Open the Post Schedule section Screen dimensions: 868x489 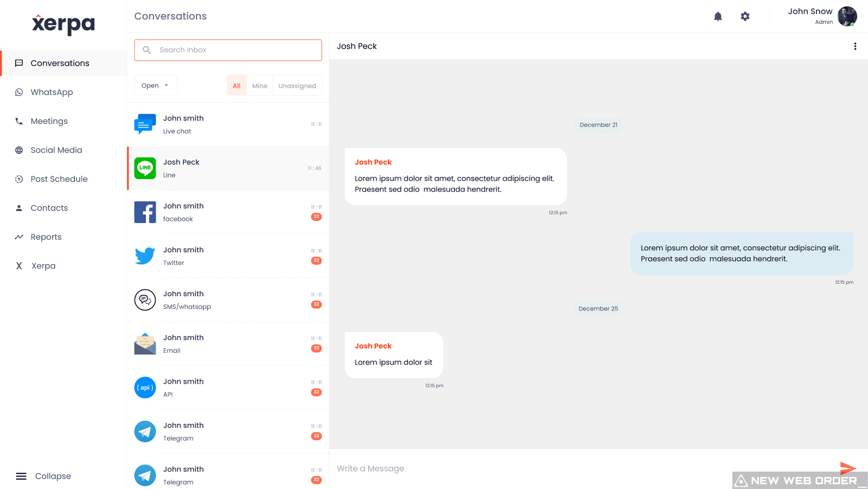coord(59,179)
